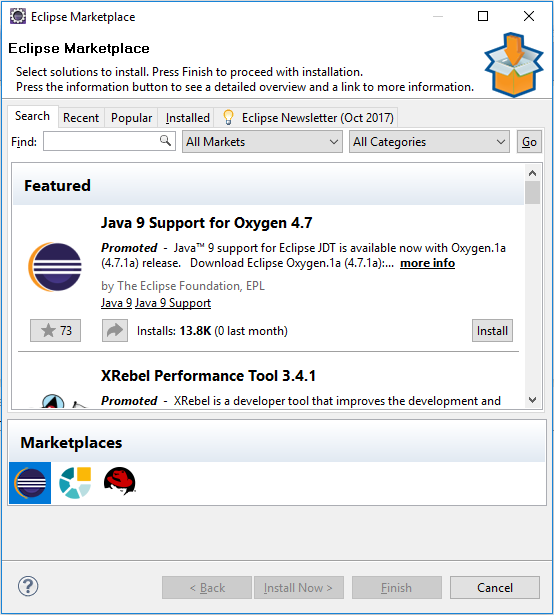Click the magnifier icon in the Find field
This screenshot has width=554, height=615.
pyautogui.click(x=166, y=140)
